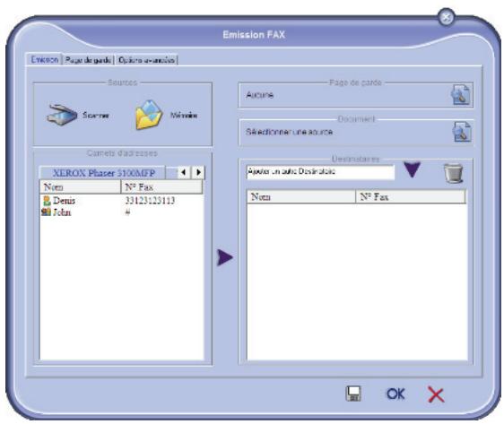Go to the previous address book with the left arrow

(184, 172)
